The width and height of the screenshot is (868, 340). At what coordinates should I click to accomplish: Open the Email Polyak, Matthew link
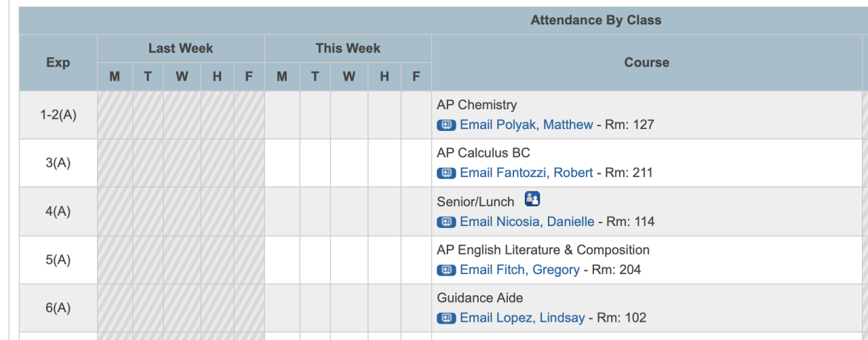click(x=526, y=125)
